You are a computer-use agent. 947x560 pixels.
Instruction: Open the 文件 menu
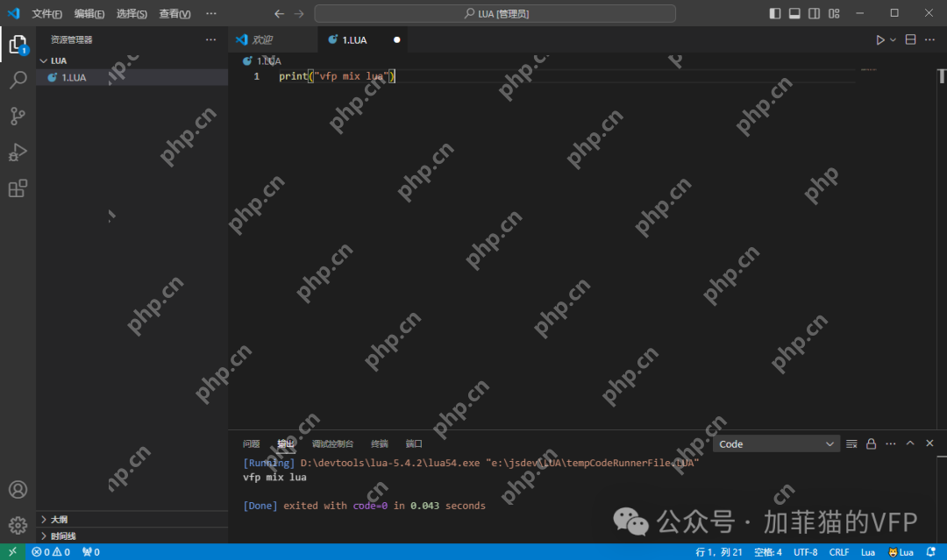click(x=46, y=14)
